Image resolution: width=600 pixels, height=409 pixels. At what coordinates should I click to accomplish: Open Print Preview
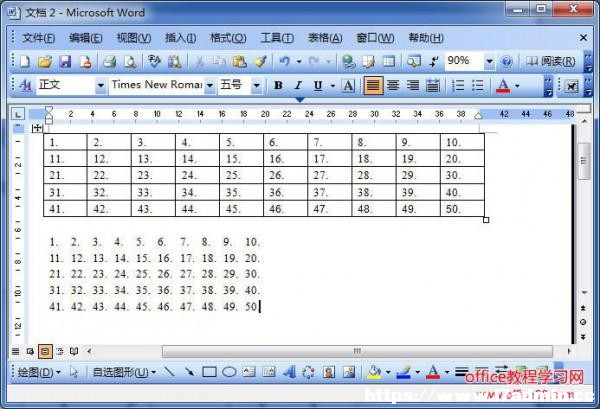(130, 61)
